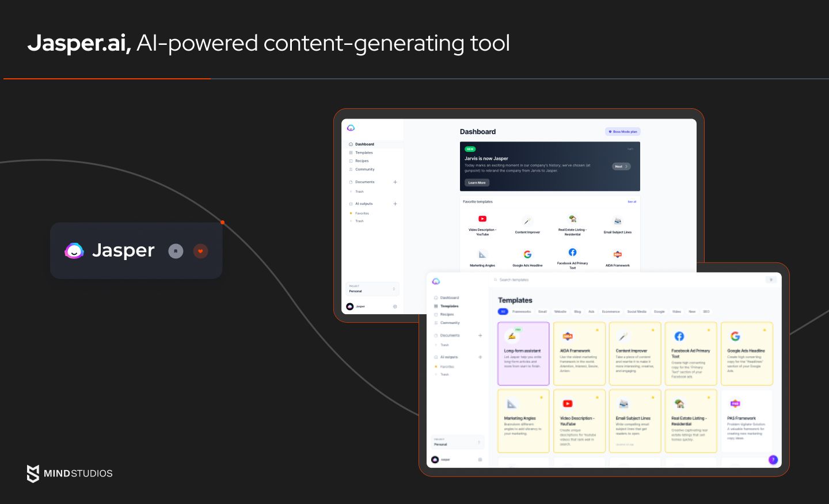Open Facebook Ad Primary Text icon in Dashboard
Screen dimensions: 829x504
tap(572, 252)
